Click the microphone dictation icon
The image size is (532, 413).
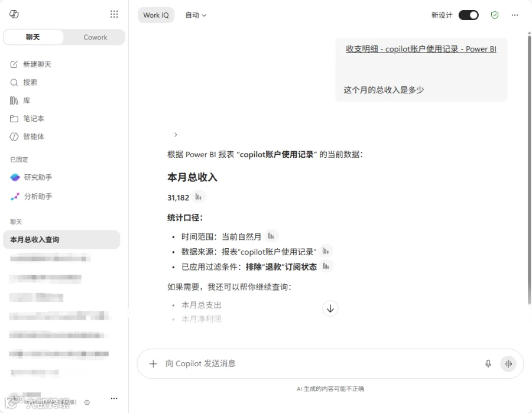pyautogui.click(x=488, y=364)
